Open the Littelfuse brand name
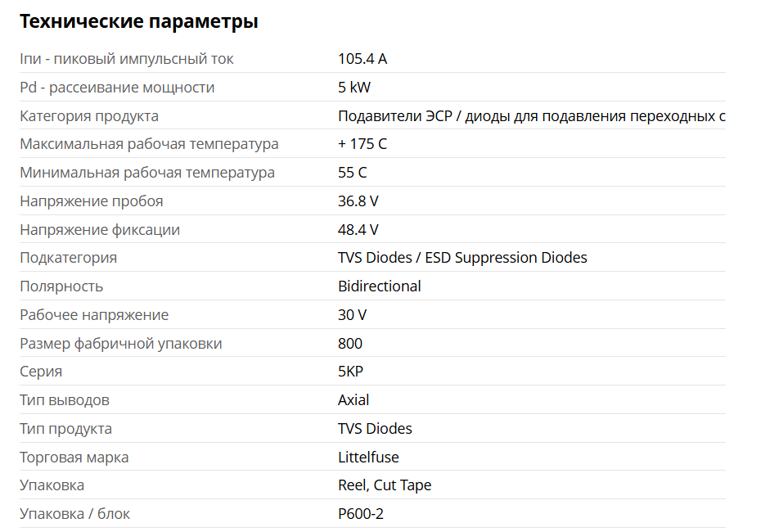The width and height of the screenshot is (779, 532). coord(368,458)
